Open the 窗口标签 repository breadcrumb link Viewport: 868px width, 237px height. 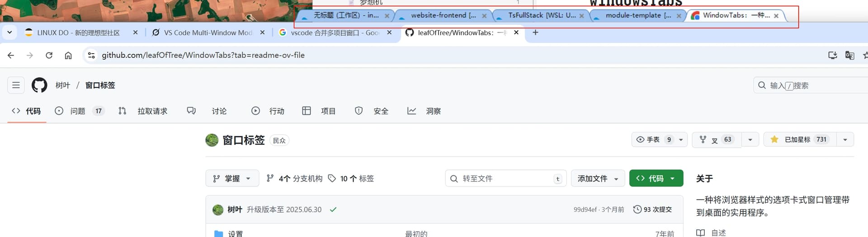click(x=100, y=85)
